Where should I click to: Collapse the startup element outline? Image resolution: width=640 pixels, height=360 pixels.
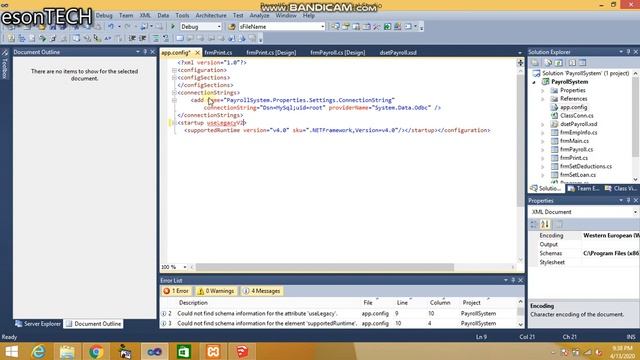[x=174, y=122]
